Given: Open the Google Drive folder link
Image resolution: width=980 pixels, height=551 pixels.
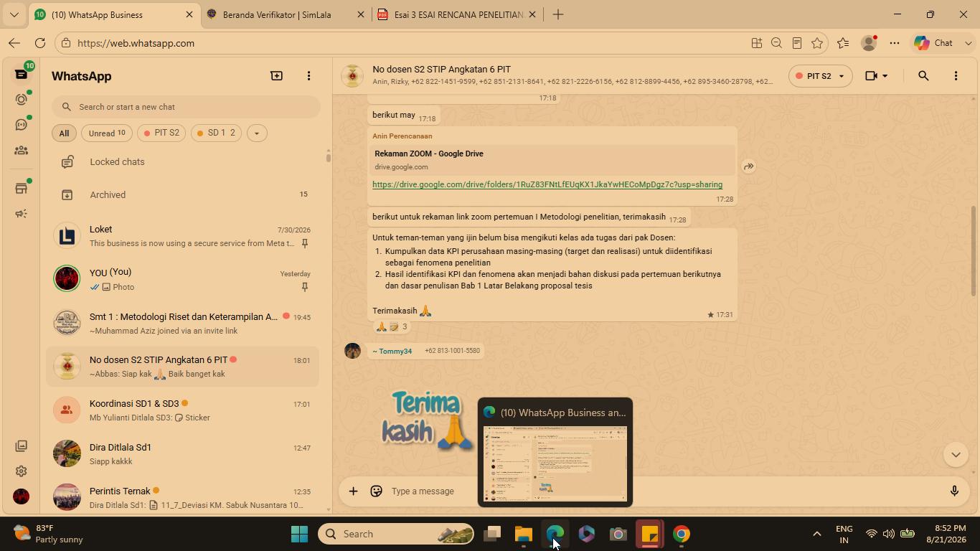Looking at the screenshot, I should coord(547,184).
